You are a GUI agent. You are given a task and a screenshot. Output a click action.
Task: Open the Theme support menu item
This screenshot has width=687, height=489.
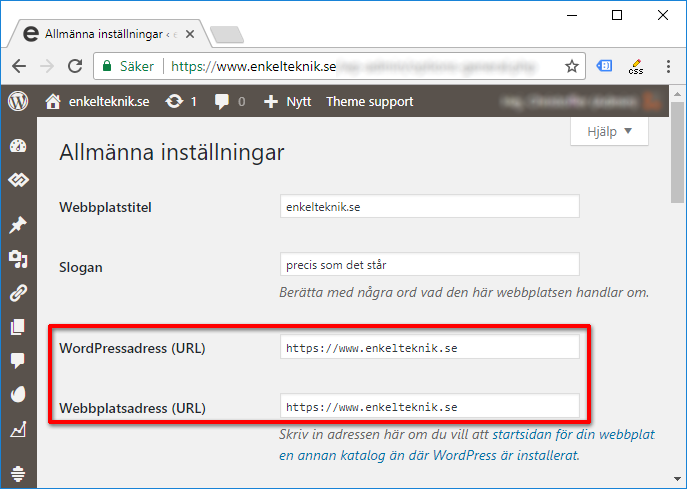(x=369, y=101)
